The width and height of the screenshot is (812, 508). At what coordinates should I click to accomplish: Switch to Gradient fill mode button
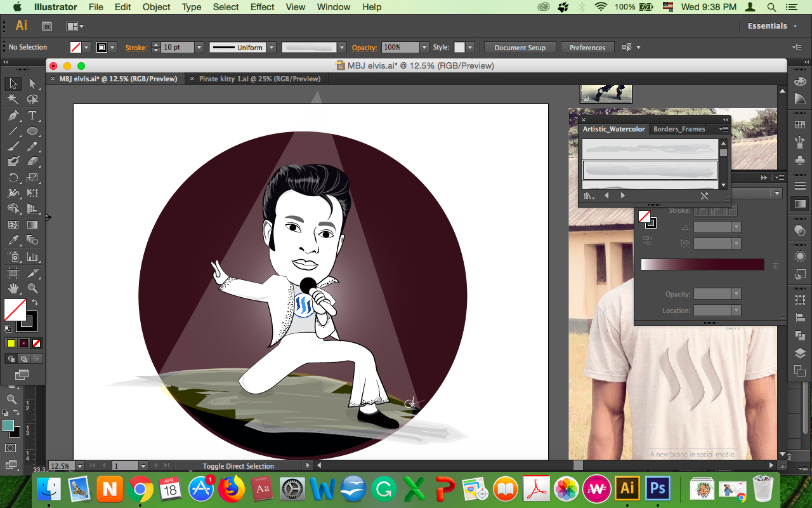(x=23, y=343)
